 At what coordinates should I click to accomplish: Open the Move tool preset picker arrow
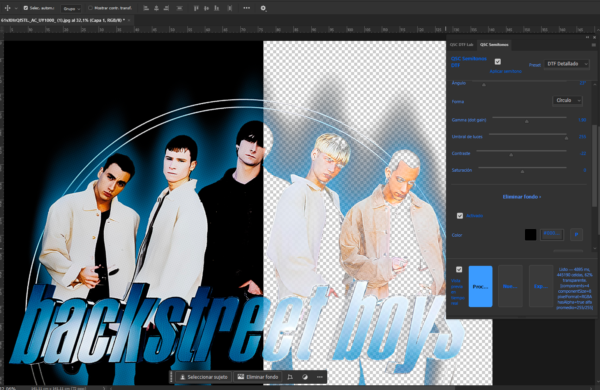coord(16,8)
